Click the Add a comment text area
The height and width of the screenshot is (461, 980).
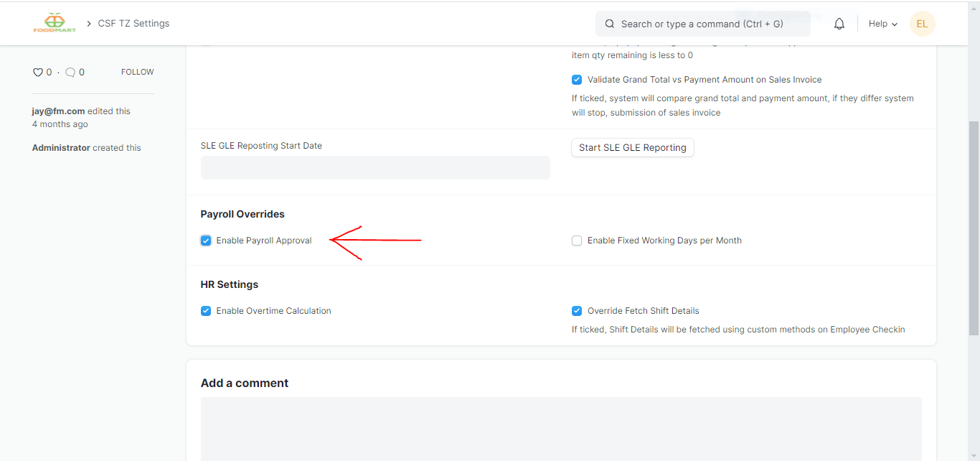[x=561, y=429]
